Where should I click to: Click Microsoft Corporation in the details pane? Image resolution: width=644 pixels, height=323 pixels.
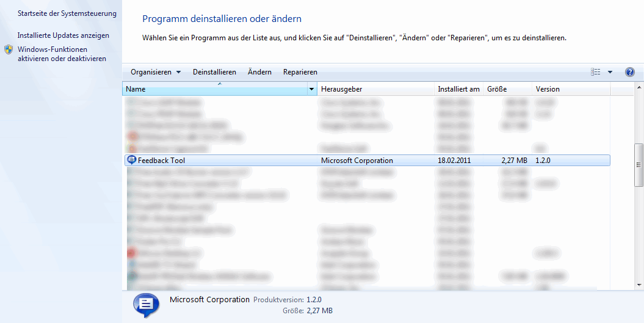[209, 300]
